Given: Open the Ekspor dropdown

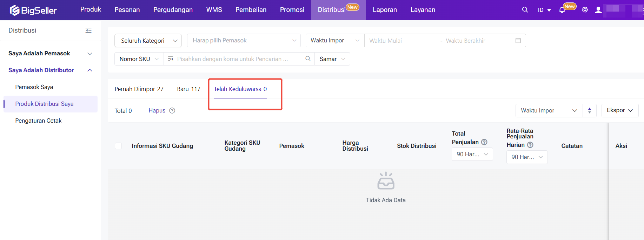Looking at the screenshot, I should coord(620,110).
